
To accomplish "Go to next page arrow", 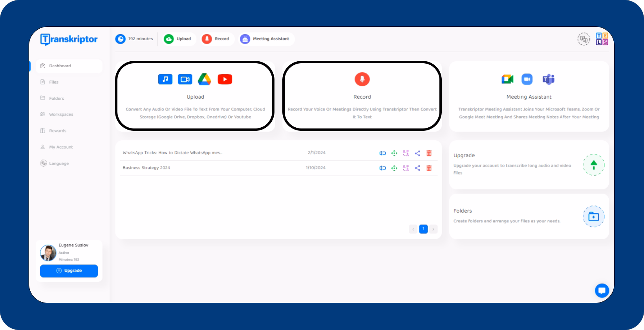I will (x=433, y=229).
